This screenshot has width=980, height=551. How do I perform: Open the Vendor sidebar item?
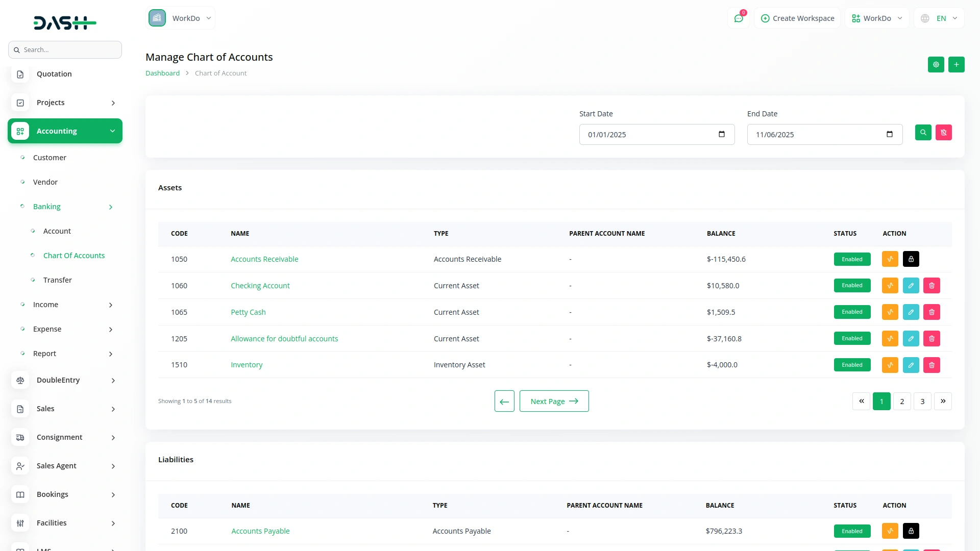click(x=45, y=182)
